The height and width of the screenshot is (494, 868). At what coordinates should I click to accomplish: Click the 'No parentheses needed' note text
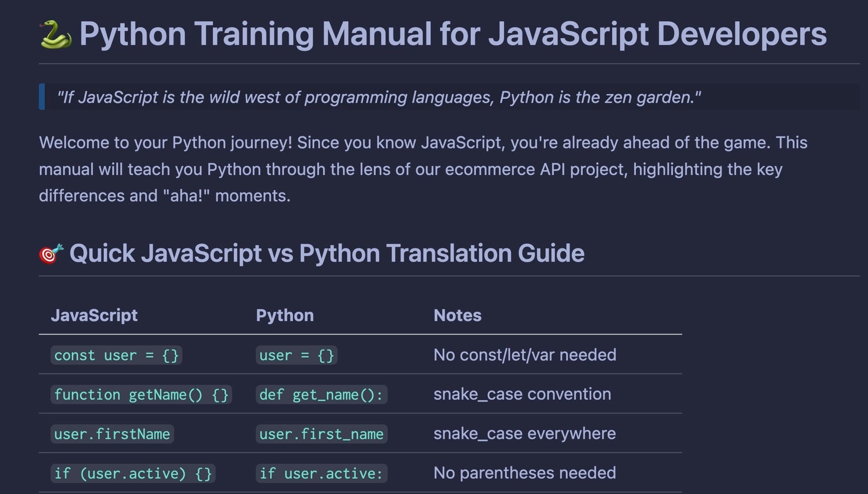click(525, 473)
